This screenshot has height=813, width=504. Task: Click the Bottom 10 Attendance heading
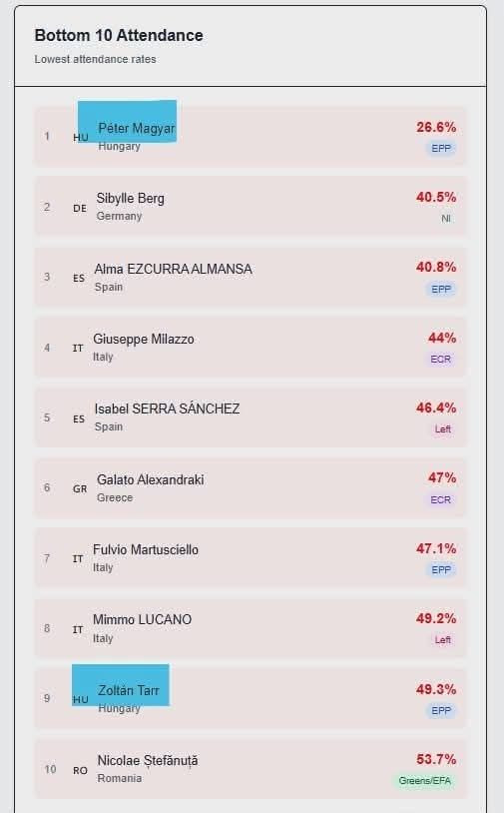click(x=119, y=35)
